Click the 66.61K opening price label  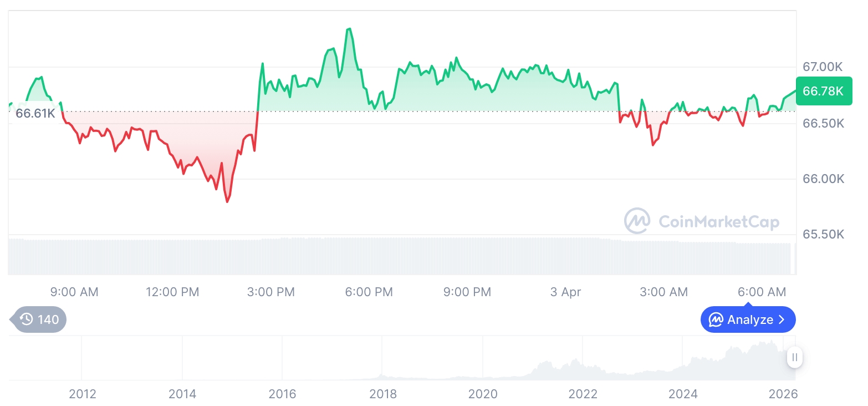click(35, 114)
